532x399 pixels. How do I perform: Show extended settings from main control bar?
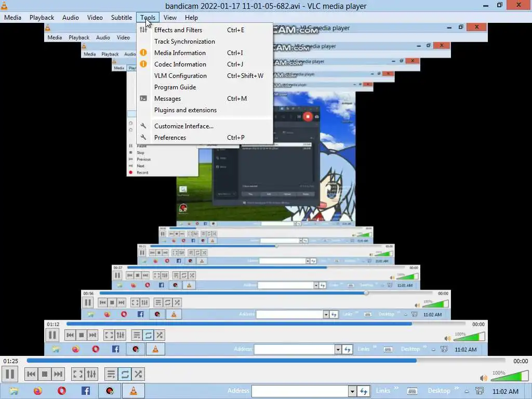[91, 374]
